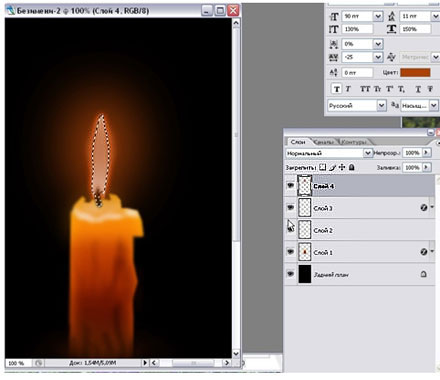Click the canvas horizontal scrollbar right arrow
Viewport: 440px width, 380px height.
(227, 363)
